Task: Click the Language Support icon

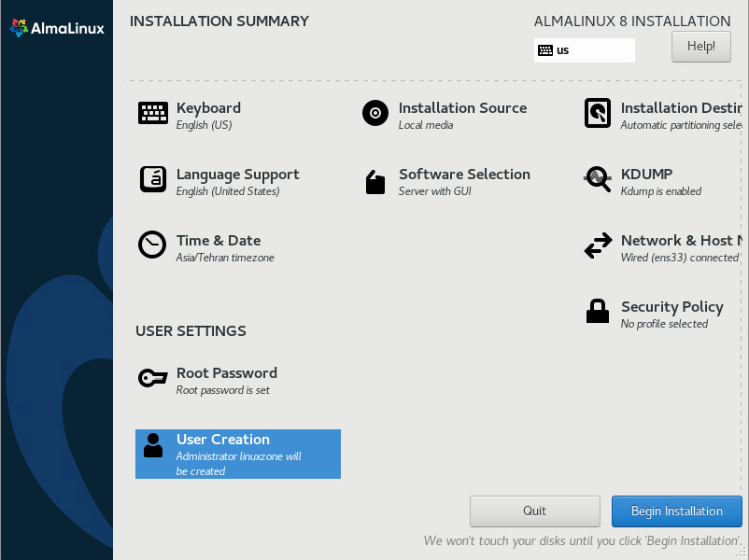Action: (x=153, y=179)
